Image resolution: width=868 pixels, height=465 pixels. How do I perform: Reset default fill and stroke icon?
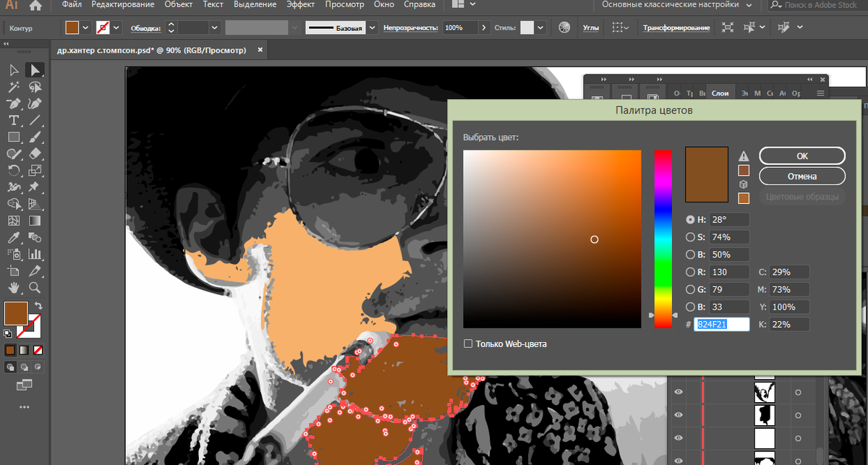[x=8, y=334]
